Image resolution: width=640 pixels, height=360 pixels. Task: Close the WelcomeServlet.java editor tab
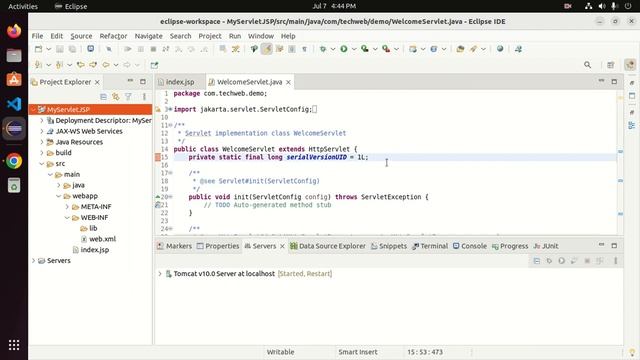pos(288,82)
